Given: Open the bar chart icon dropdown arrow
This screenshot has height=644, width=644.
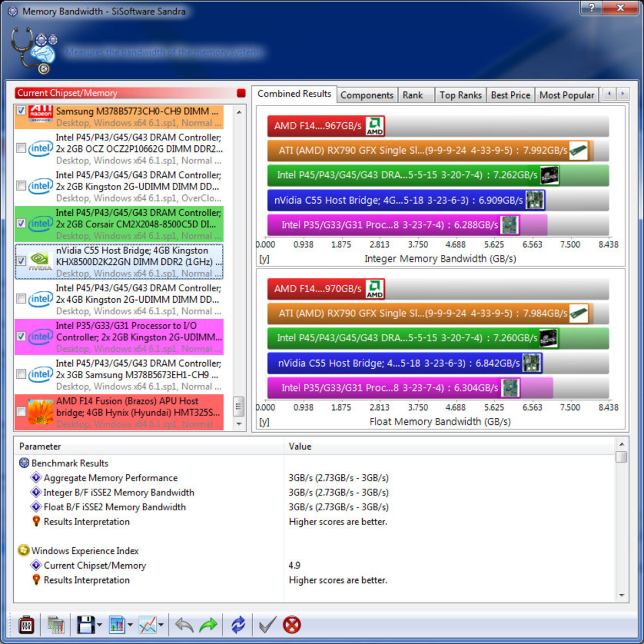Looking at the screenshot, I should [130, 625].
